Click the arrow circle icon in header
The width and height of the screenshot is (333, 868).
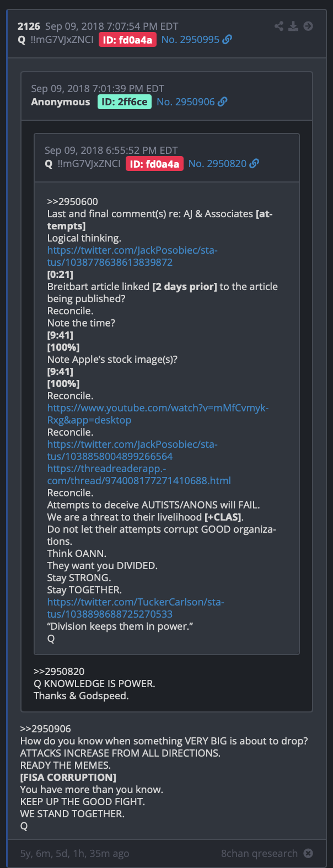[308, 26]
